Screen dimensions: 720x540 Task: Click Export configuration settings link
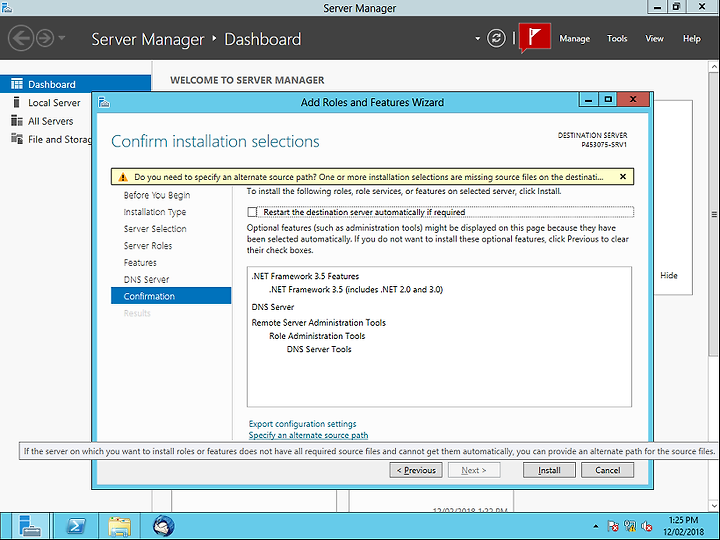point(302,424)
